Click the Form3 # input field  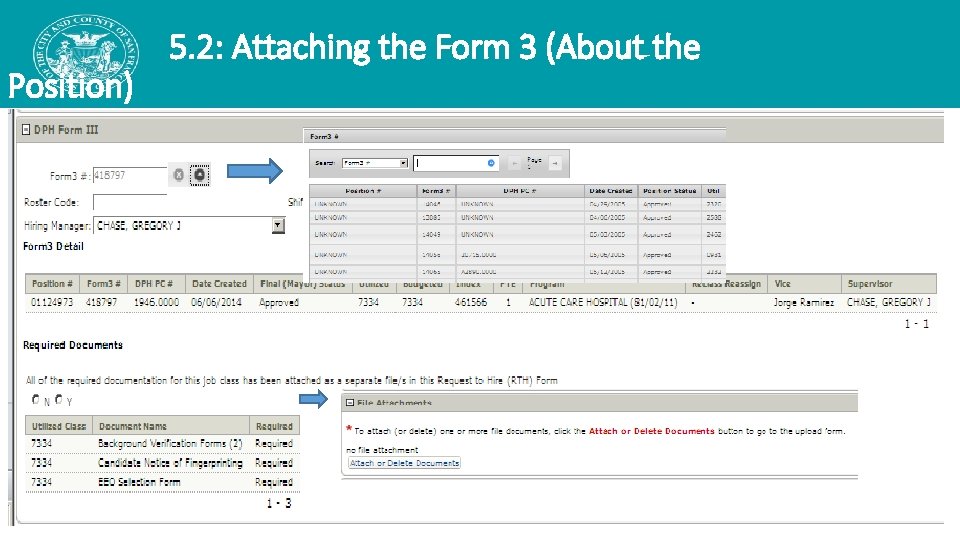pyautogui.click(x=129, y=175)
